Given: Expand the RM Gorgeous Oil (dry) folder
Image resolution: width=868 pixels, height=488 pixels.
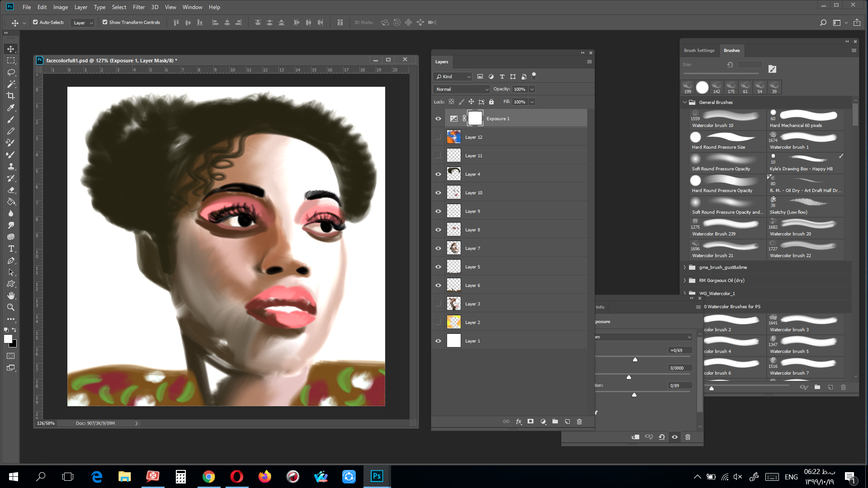Looking at the screenshot, I should (x=685, y=281).
